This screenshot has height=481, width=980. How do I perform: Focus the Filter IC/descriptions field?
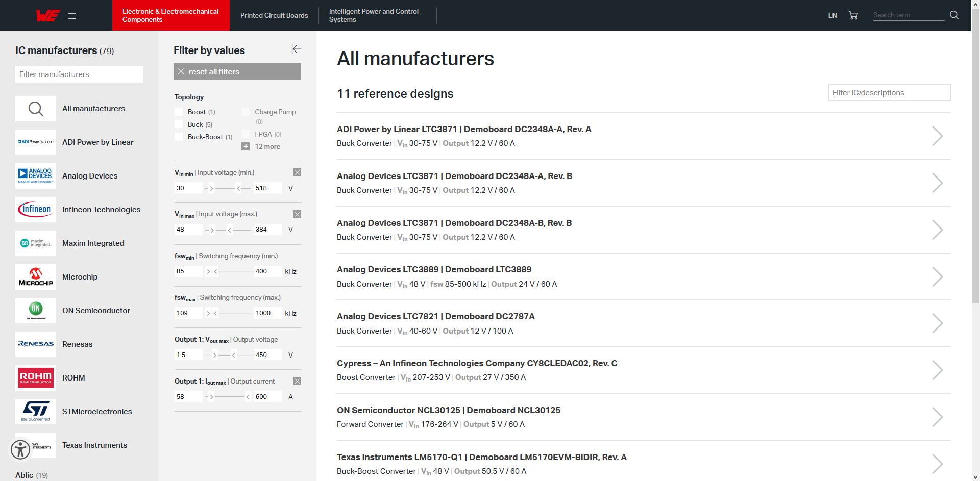click(889, 93)
